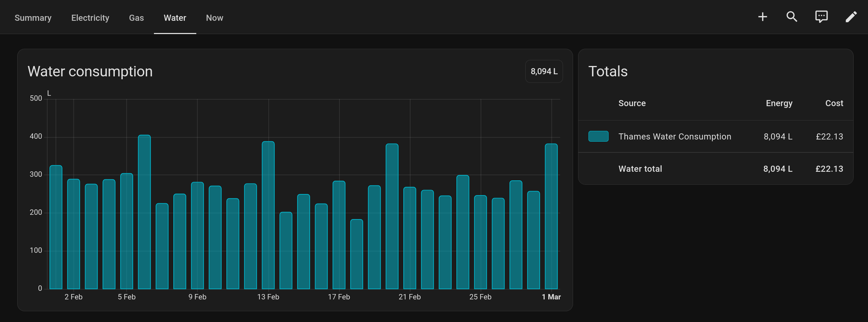Click the 1 Mar bar in chart
This screenshot has width=868, height=322.
point(551,216)
